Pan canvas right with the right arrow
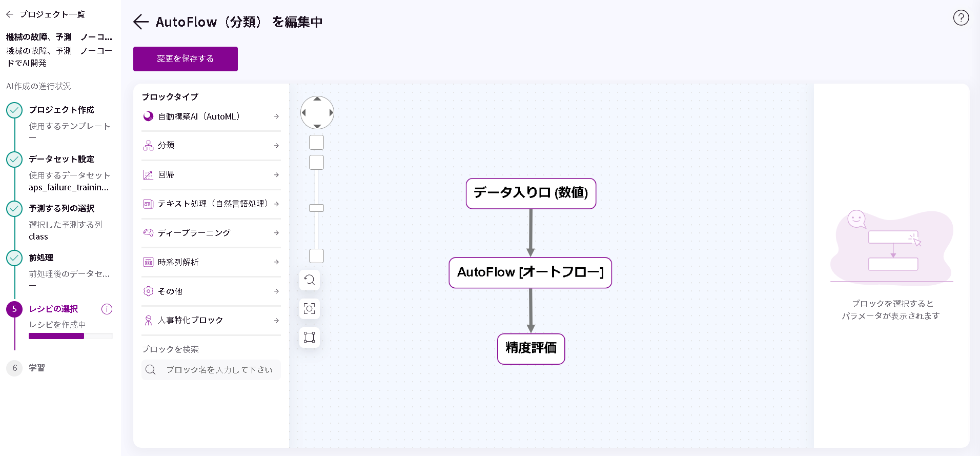This screenshot has width=980, height=456. point(331,112)
